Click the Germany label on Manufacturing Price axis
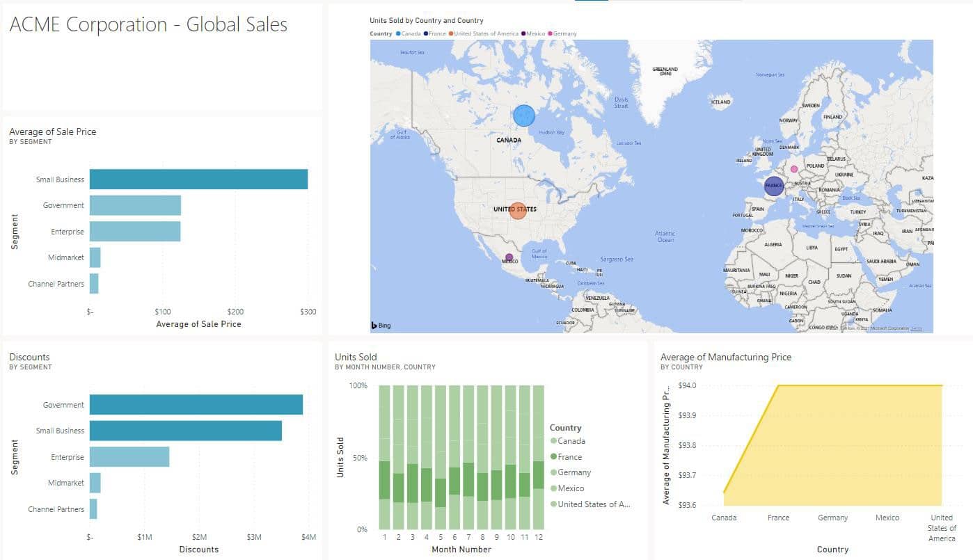 point(833,518)
